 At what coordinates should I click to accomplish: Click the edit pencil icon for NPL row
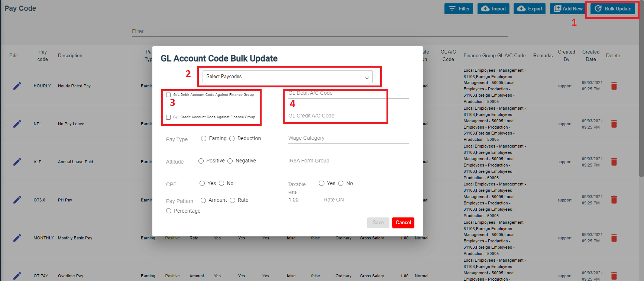tap(17, 124)
